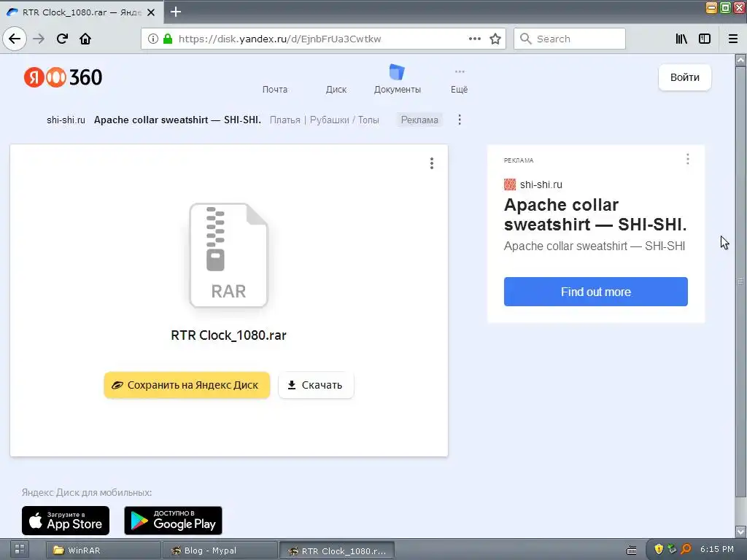Viewport: 747px width, 560px height.
Task: Click the RAR archive file icon
Action: [228, 255]
